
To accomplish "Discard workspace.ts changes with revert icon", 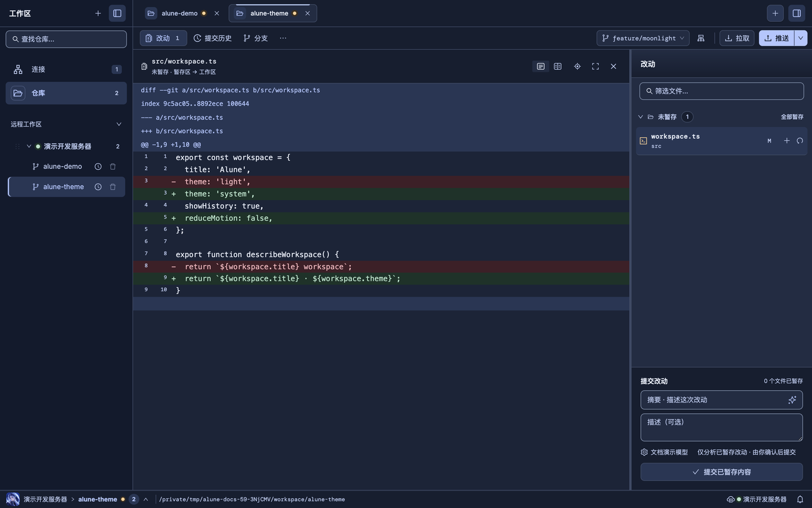I will click(x=800, y=141).
